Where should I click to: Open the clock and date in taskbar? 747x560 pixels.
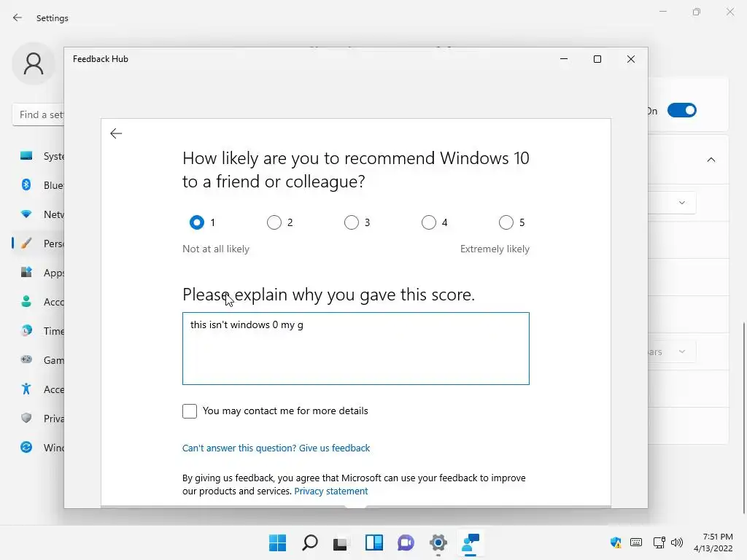(713, 542)
